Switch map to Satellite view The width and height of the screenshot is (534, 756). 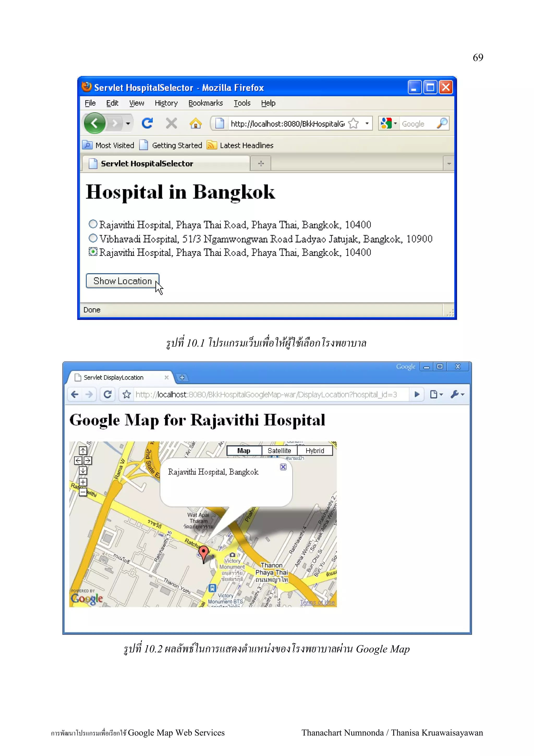279,451
